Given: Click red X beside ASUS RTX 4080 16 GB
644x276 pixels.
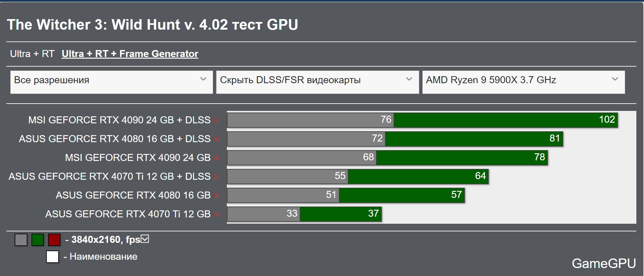Looking at the screenshot, I should click(x=217, y=196).
